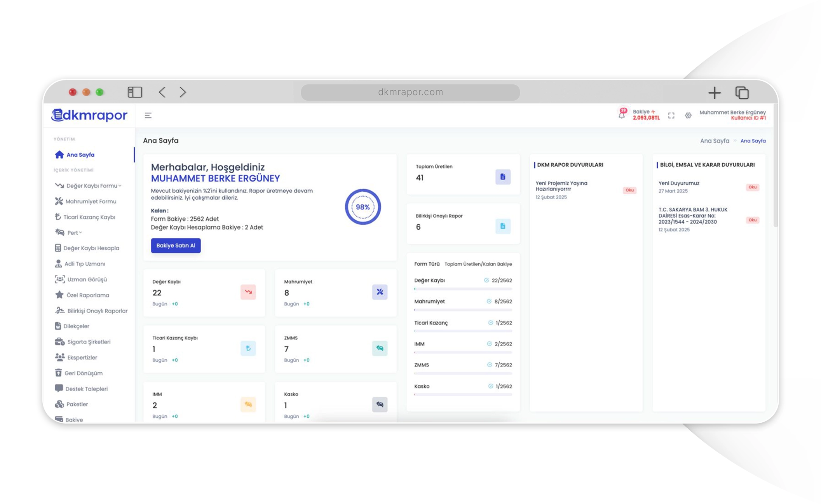
Task: Open Adli Tıp Uzmanı in sidebar
Action: point(80,263)
